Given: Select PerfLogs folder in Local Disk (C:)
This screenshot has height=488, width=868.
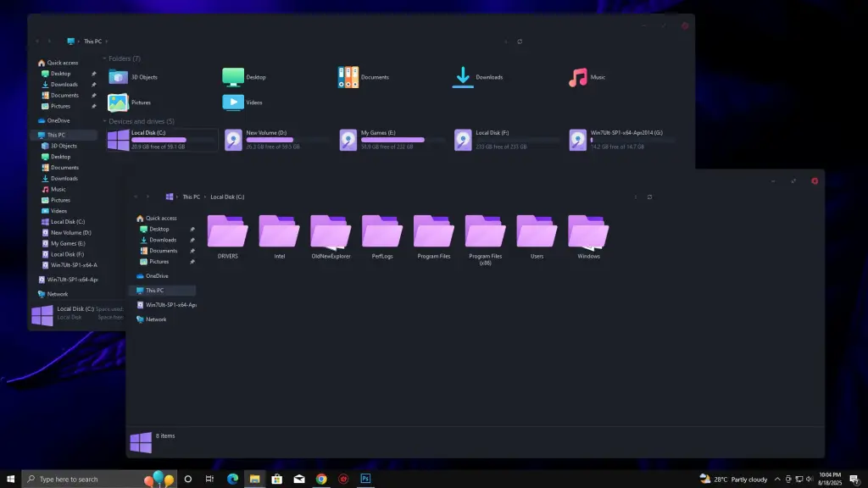Looking at the screenshot, I should pyautogui.click(x=381, y=231).
